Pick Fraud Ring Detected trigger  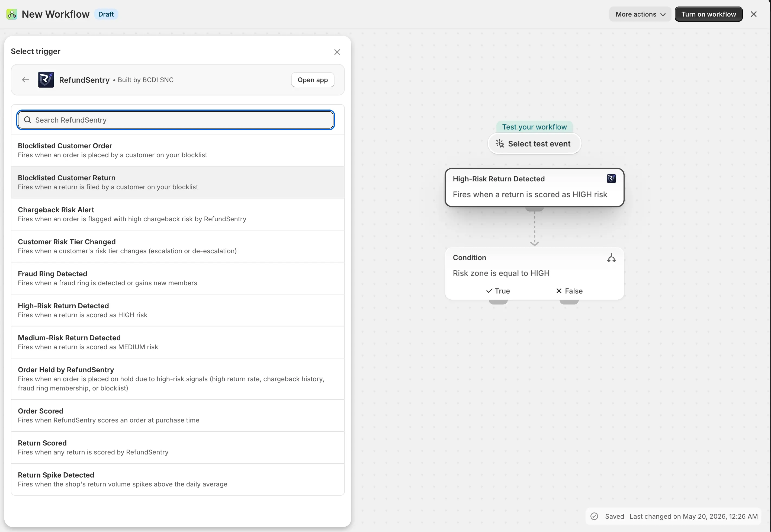[178, 278]
